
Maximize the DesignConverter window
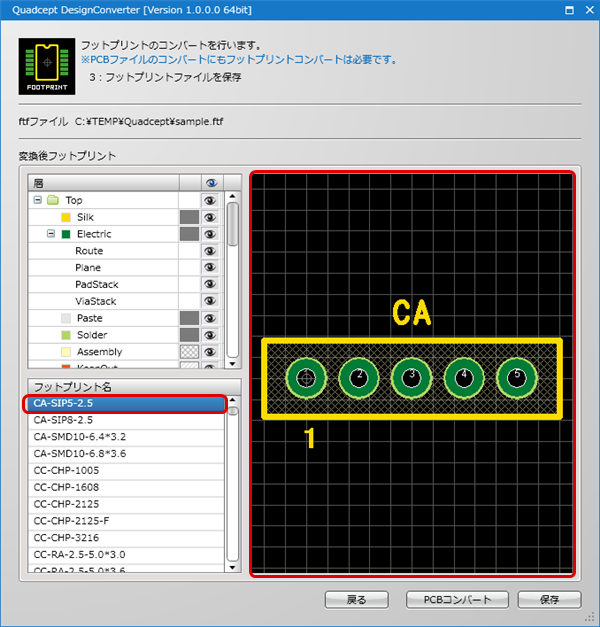[x=569, y=10]
